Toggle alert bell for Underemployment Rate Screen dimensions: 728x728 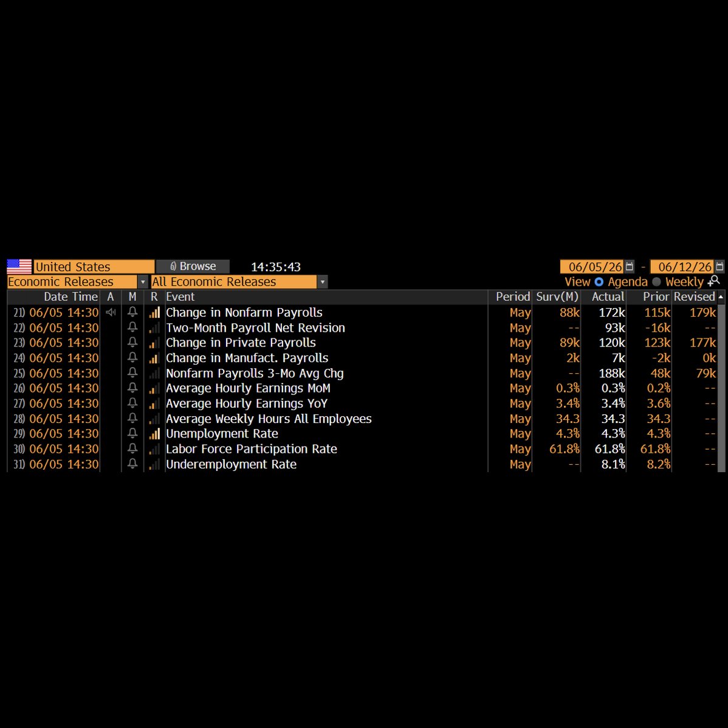(132, 464)
